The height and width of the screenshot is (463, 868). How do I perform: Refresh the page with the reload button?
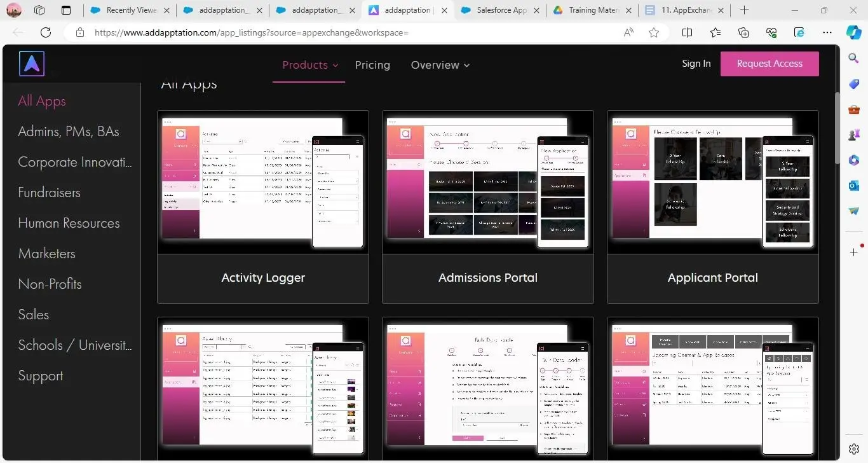point(46,32)
